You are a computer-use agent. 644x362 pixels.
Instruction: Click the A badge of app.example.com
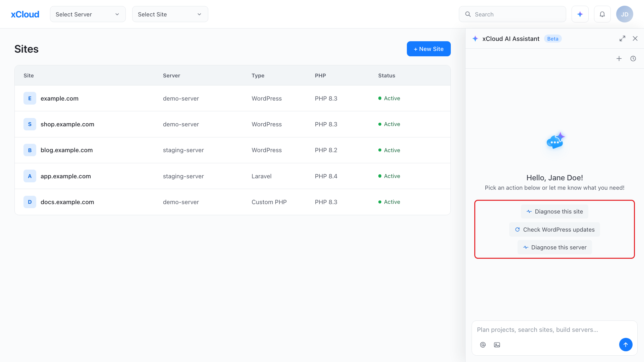(x=30, y=176)
